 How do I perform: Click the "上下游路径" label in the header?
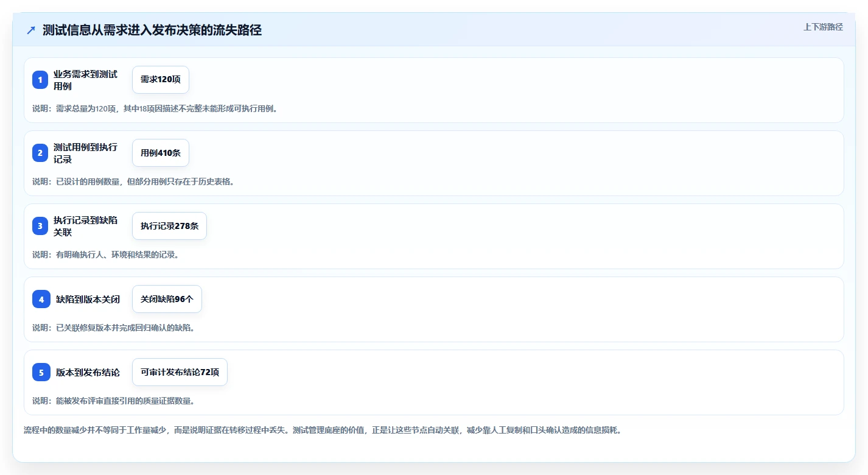point(823,27)
